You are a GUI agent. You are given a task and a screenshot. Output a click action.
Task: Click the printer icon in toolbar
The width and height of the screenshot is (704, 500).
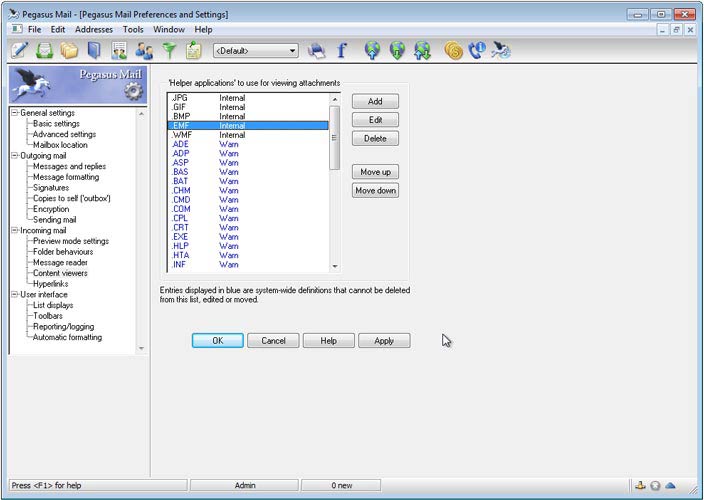pyautogui.click(x=317, y=50)
